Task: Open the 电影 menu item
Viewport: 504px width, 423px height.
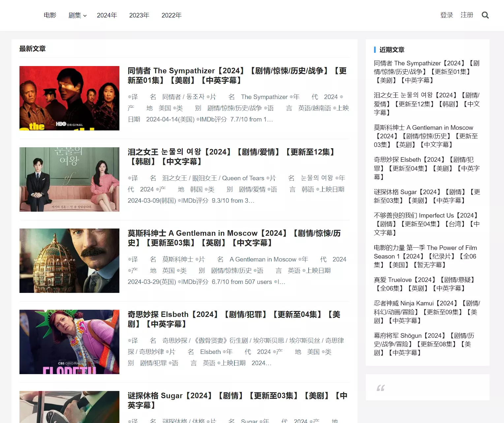Action: 50,15
